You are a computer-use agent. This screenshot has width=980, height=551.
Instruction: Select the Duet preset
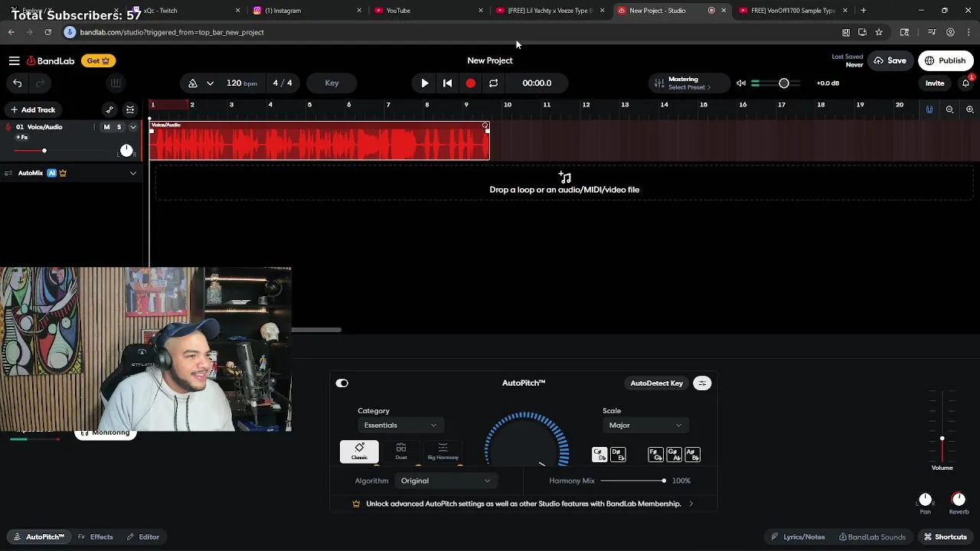point(401,452)
